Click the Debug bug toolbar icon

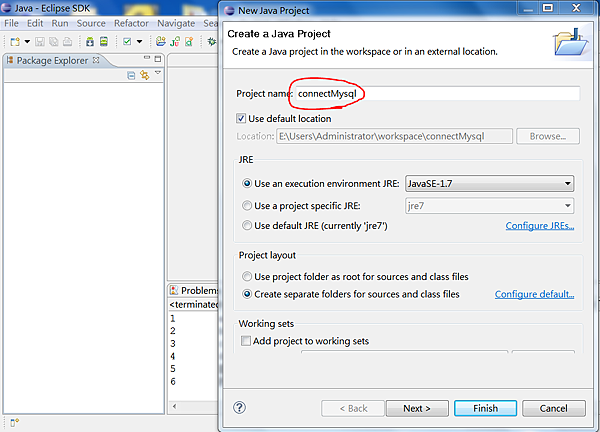point(212,41)
